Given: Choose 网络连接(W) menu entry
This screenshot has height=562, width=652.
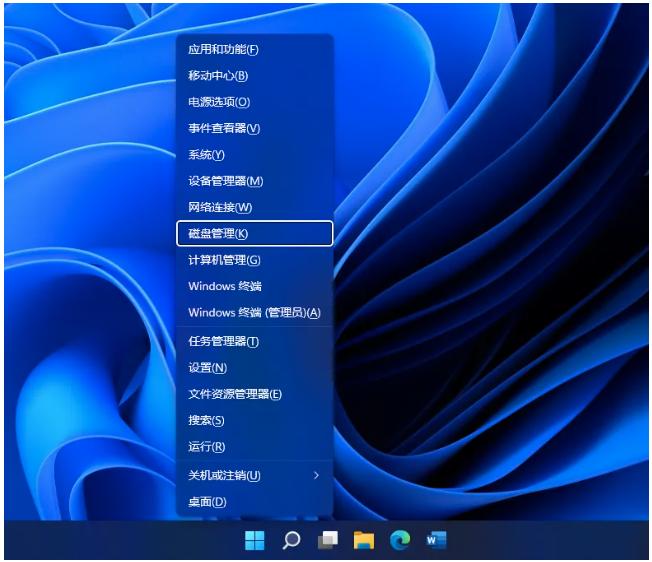Looking at the screenshot, I should point(254,207).
